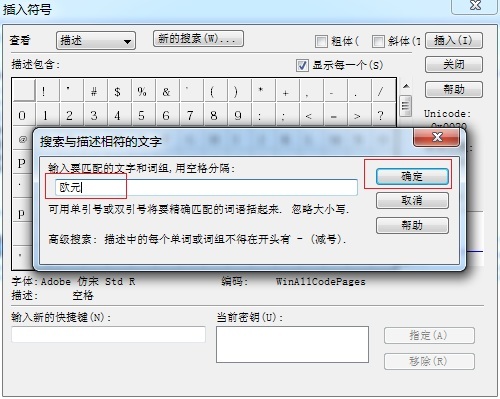The width and height of the screenshot is (500, 399).
Task: Select the $ symbol cell
Action: click(119, 90)
